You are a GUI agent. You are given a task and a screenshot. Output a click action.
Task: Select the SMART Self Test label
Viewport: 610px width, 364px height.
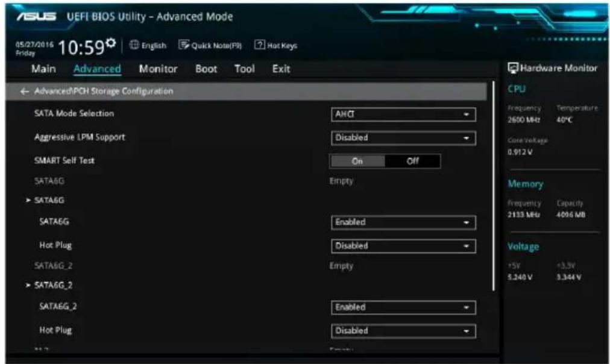point(64,160)
